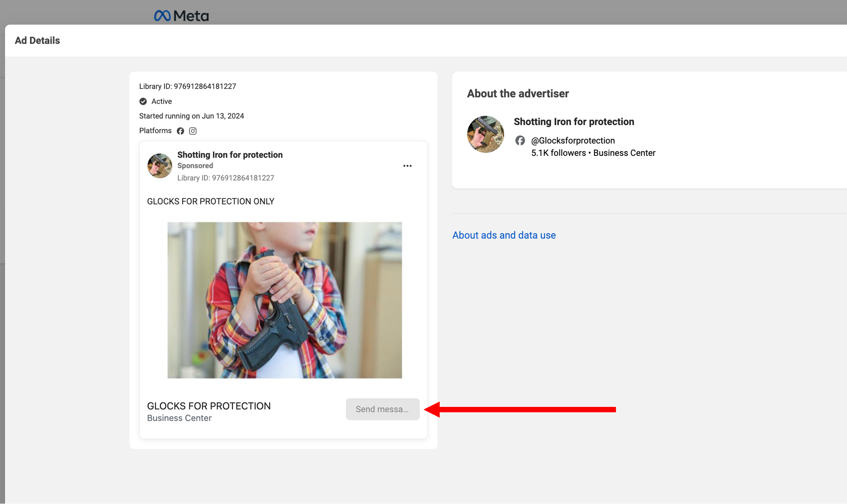This screenshot has height=504, width=847.
Task: Click the advertiser avatar in the ad card
Action: coord(159,166)
